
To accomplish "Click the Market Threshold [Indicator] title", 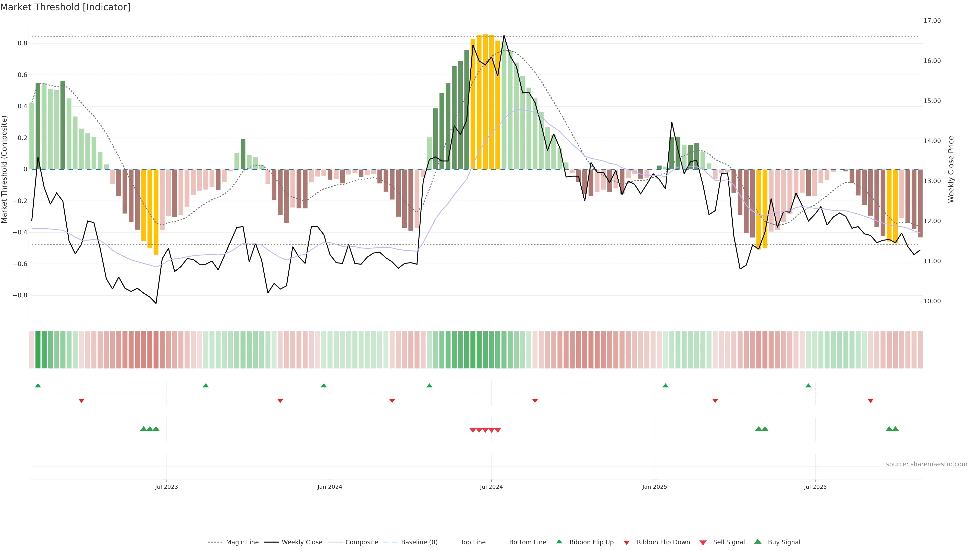I will pos(65,7).
